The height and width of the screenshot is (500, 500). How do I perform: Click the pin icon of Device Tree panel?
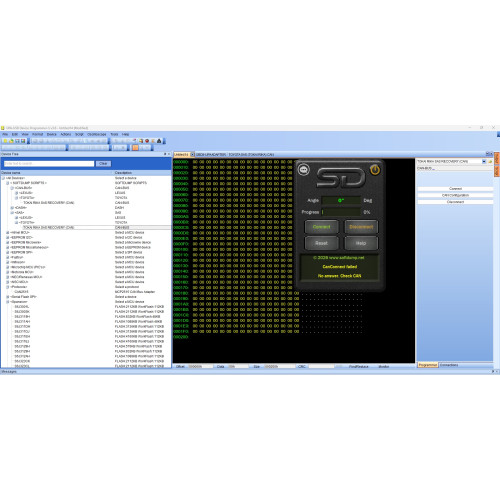coord(165,154)
